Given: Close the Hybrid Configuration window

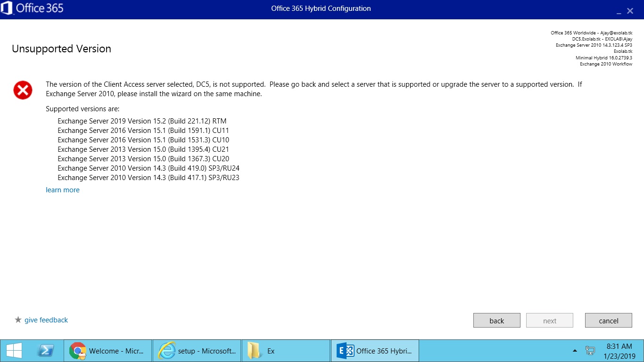Looking at the screenshot, I should (630, 11).
